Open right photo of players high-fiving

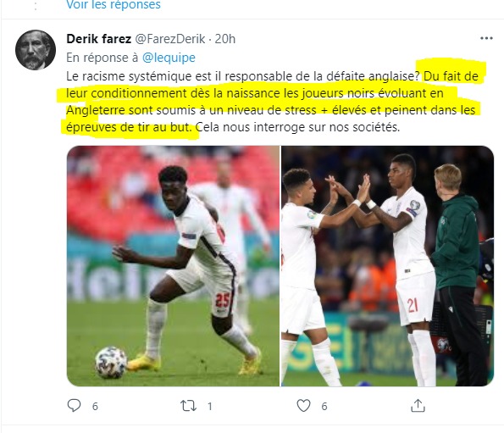(x=388, y=266)
